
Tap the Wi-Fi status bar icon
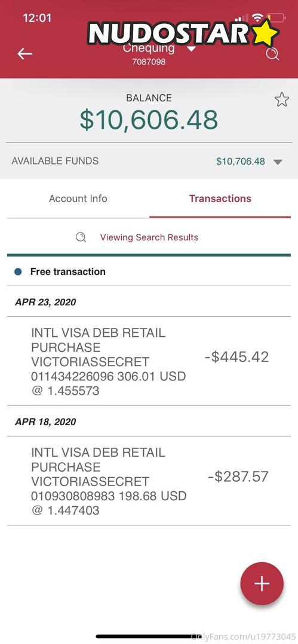click(257, 17)
